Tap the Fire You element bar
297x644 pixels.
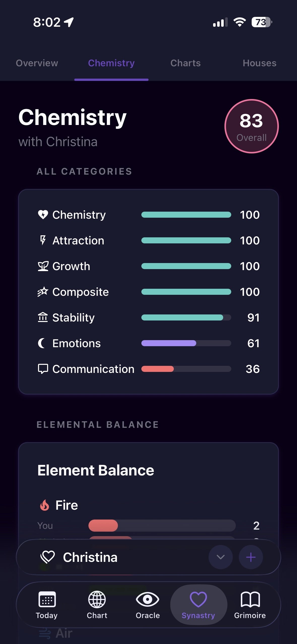coord(162,526)
